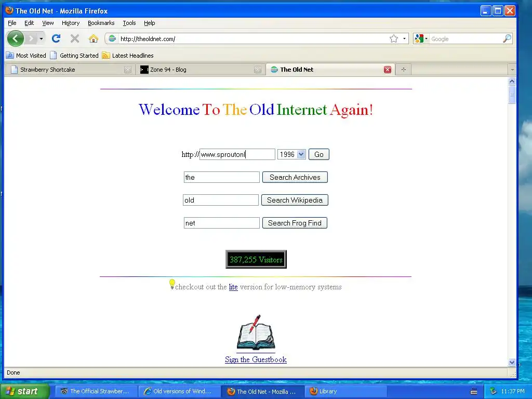
Task: Open a new tab with the plus button
Action: click(403, 70)
